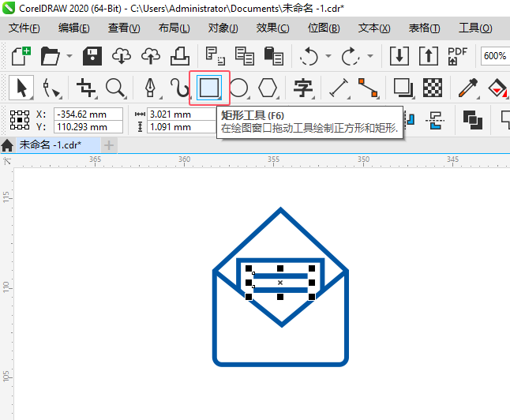510x420 pixels.
Task: Click the Transparency checkerboard tool
Action: pyautogui.click(x=433, y=88)
